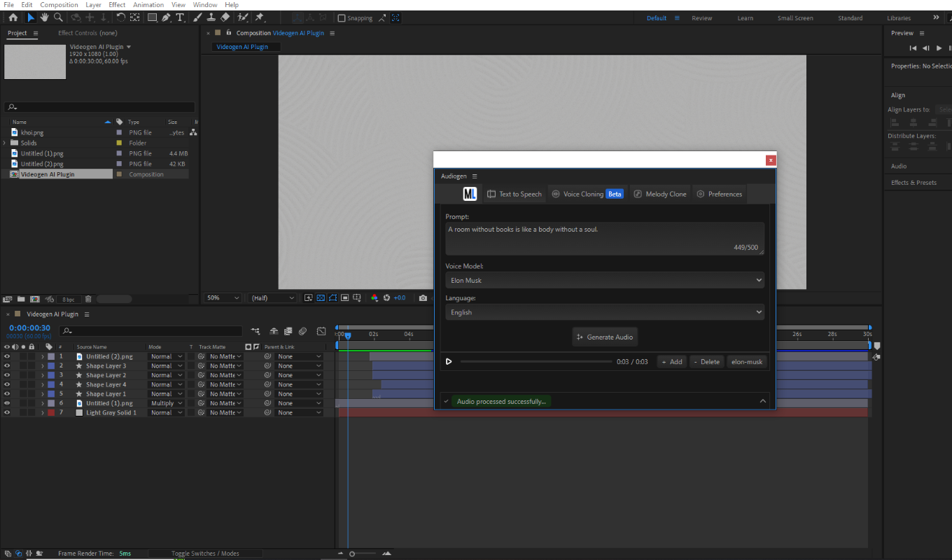The image size is (952, 560).
Task: Select the Horizontal Type tool
Action: [180, 17]
